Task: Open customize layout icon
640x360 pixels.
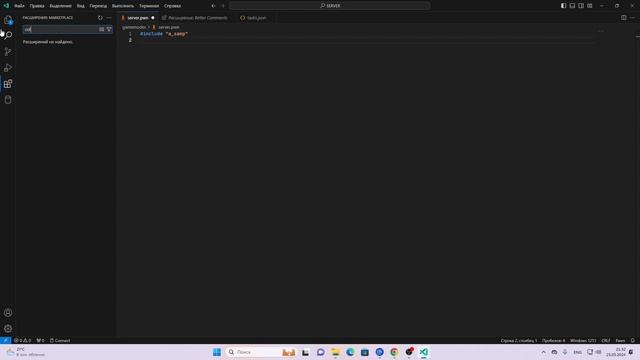Action: [x=590, y=6]
